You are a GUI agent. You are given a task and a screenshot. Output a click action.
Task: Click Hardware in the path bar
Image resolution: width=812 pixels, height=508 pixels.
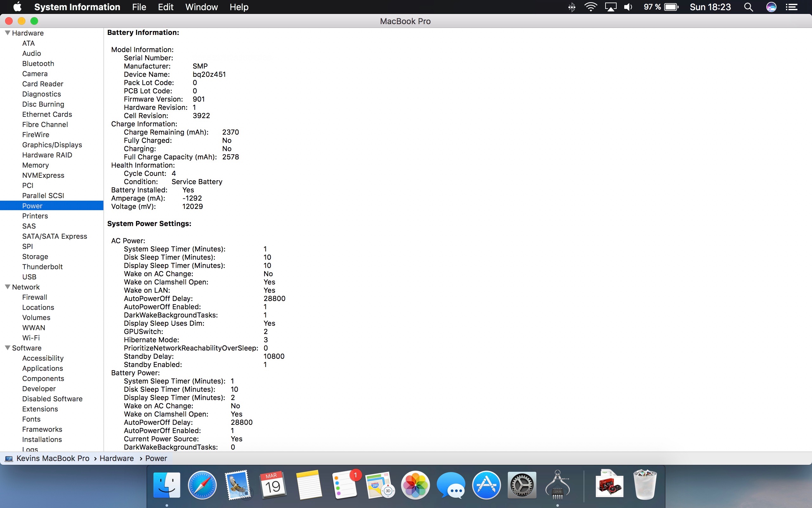click(116, 458)
